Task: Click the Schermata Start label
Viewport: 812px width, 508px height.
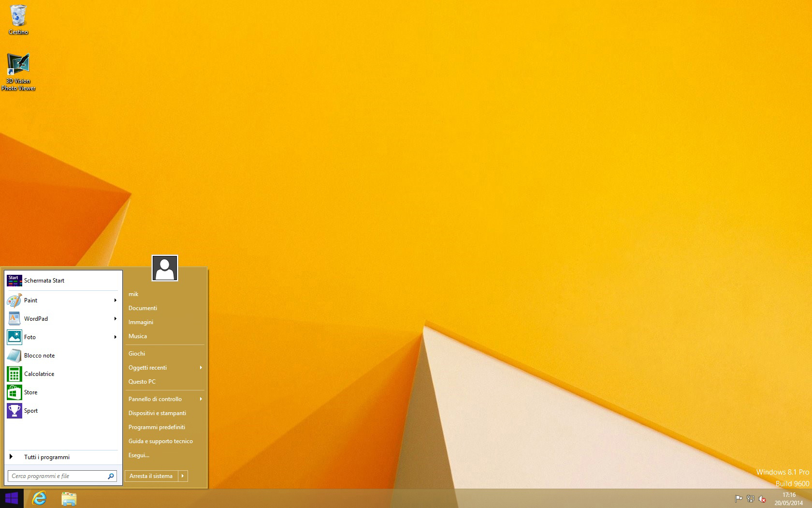Action: pos(44,281)
